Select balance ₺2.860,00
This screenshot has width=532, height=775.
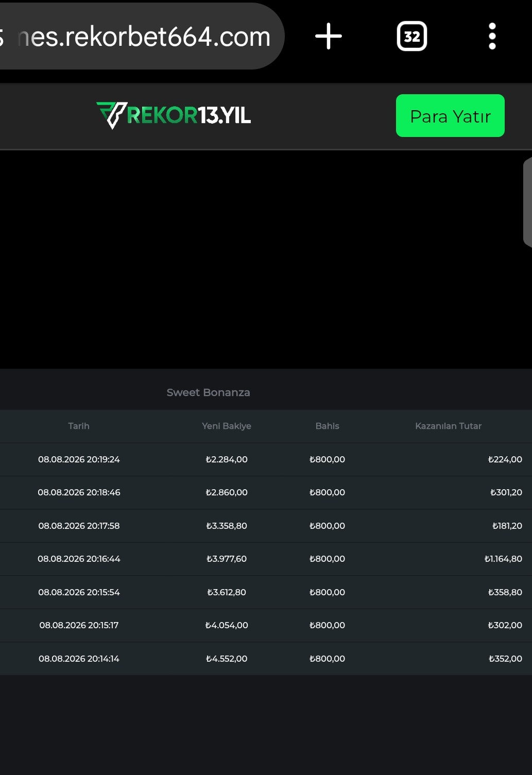[x=227, y=492]
